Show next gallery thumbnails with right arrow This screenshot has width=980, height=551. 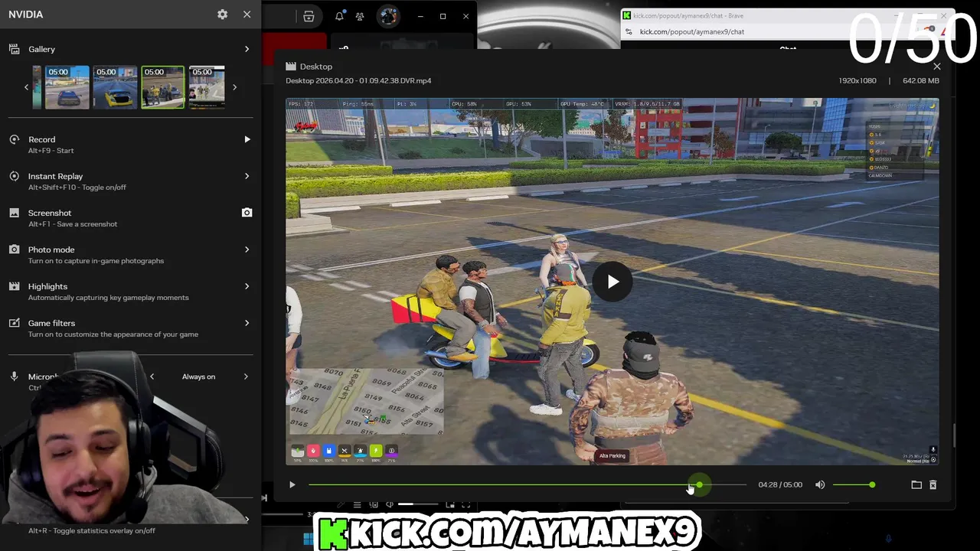(x=234, y=87)
